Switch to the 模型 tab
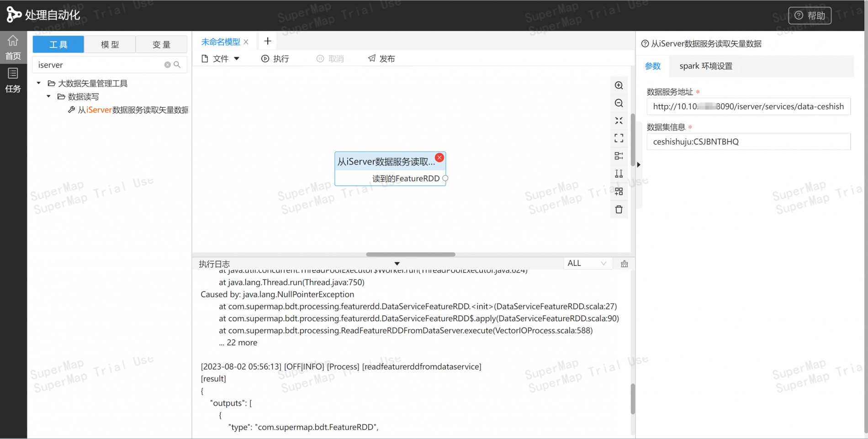The image size is (868, 439). [110, 44]
